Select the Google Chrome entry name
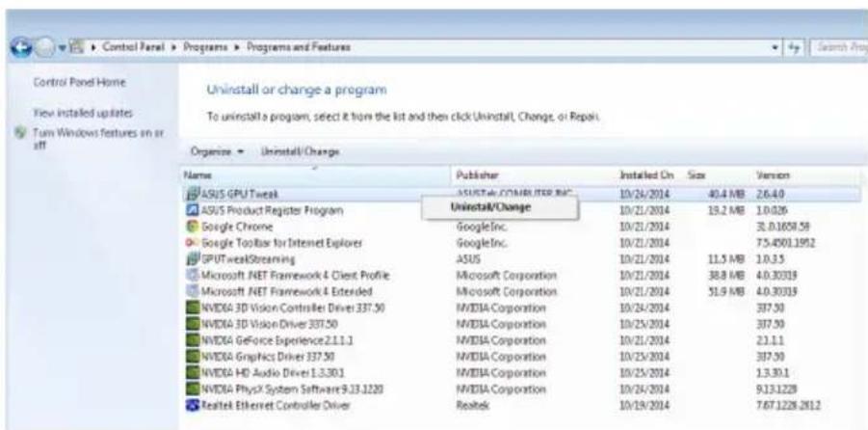Viewport: 868px width, 430px height. coord(236,227)
